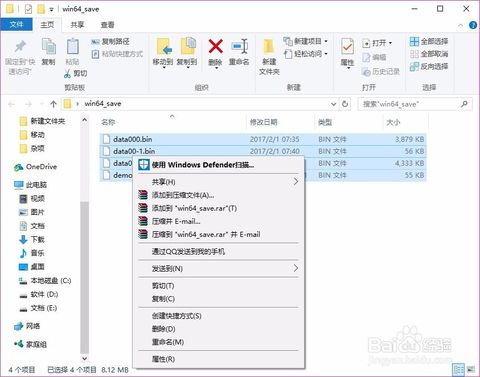This screenshot has height=377, width=480.
Task: Choose Add to "win64_save.rar" menu item
Action: pos(219,208)
